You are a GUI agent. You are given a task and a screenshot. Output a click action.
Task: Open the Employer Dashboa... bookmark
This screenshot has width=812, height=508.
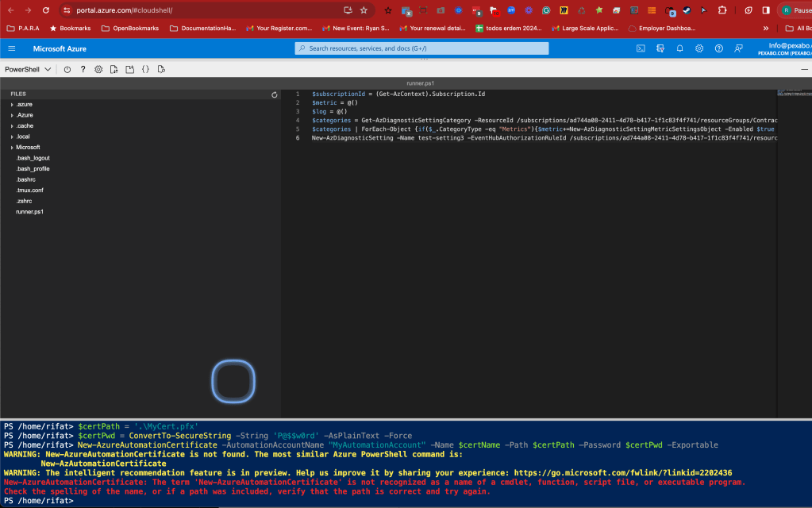(662, 29)
